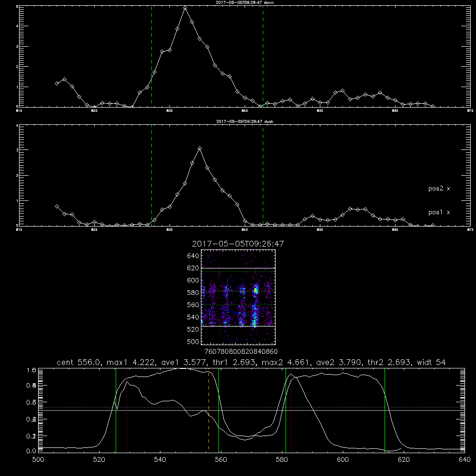Click image panel y-axis label 540

(193, 317)
